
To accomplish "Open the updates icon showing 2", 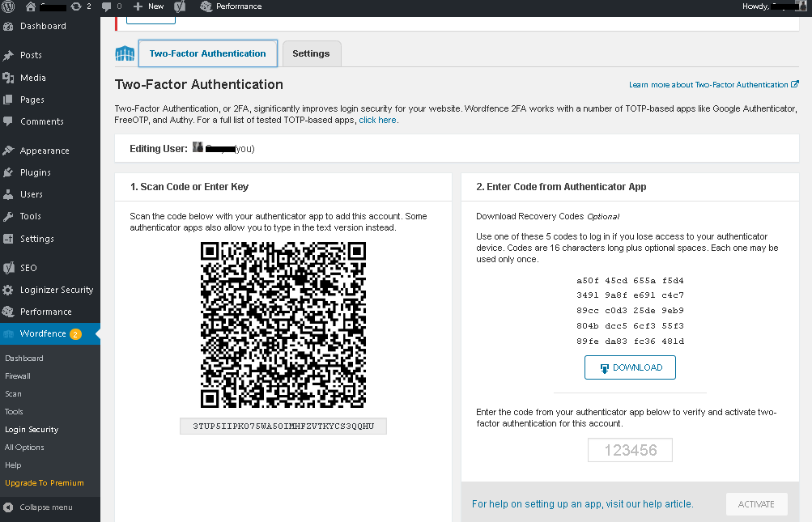I will [x=76, y=6].
